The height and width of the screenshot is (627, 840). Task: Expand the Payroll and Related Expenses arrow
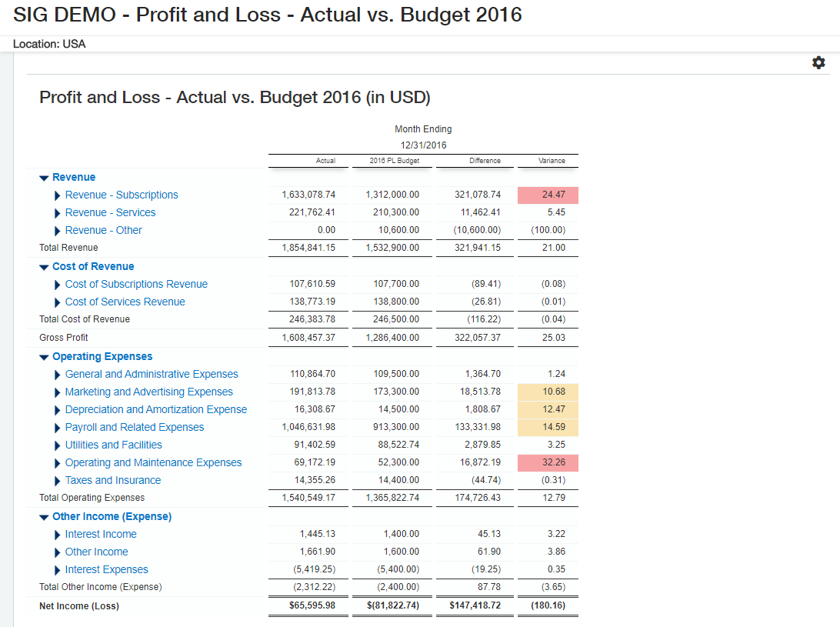(x=58, y=428)
